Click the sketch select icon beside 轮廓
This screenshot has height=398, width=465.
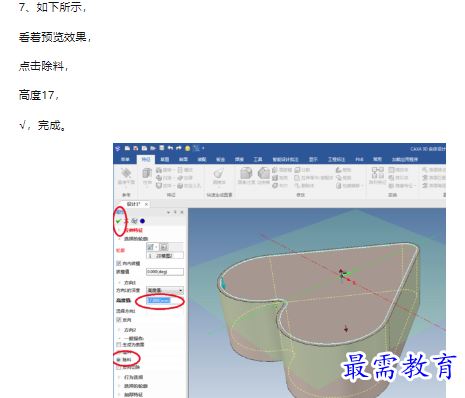(150, 247)
